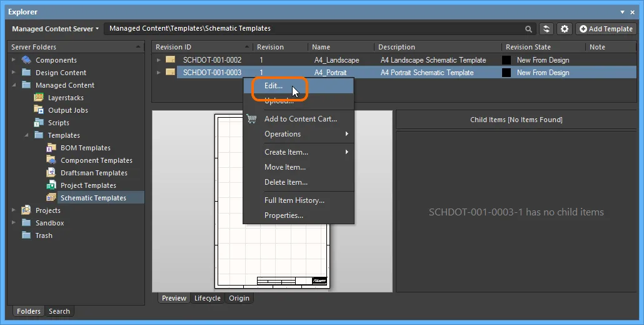Sort by the Revision State column header
This screenshot has height=325, width=644.
[544, 47]
